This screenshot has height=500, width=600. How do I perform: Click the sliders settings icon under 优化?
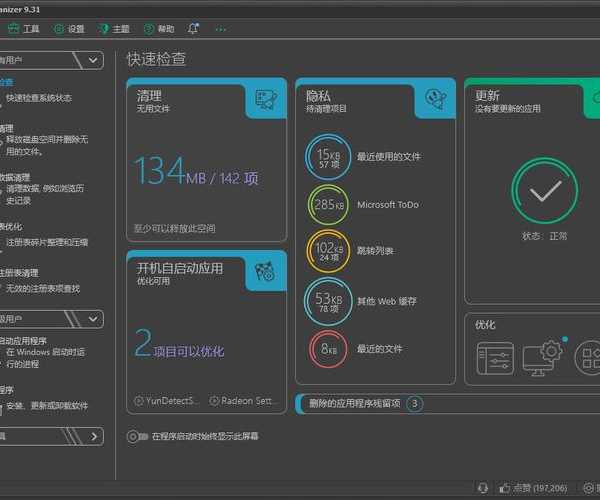(495, 358)
